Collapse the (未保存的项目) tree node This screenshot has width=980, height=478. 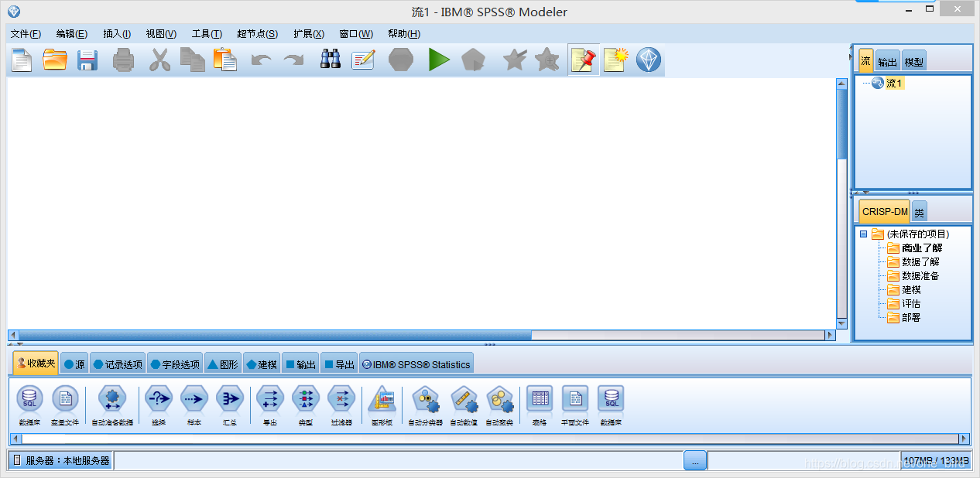click(863, 234)
